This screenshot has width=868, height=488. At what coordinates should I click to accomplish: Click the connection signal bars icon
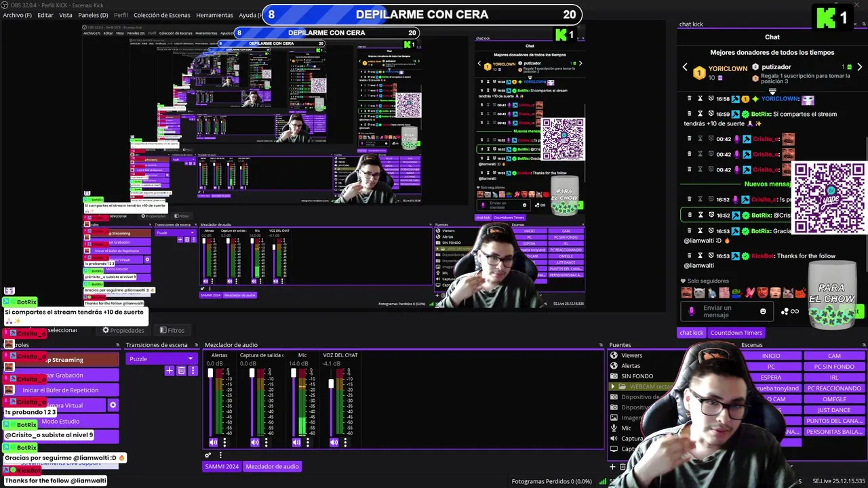tap(602, 481)
